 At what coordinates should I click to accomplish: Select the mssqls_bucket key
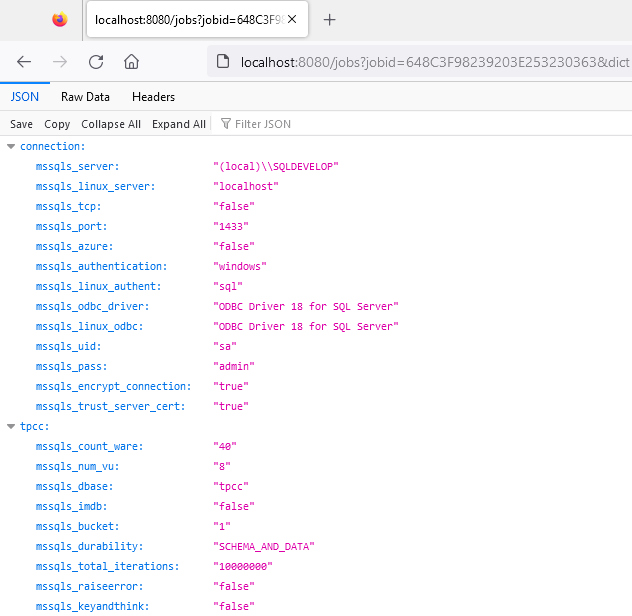[x=77, y=526]
